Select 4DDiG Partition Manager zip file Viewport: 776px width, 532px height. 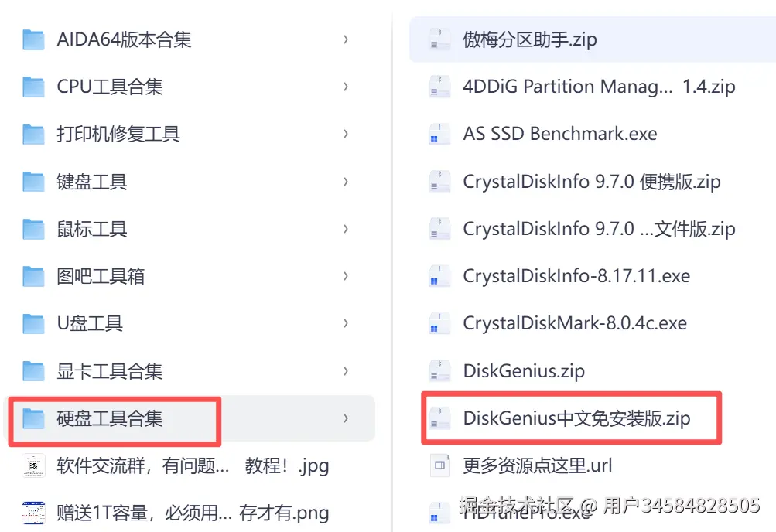[598, 87]
